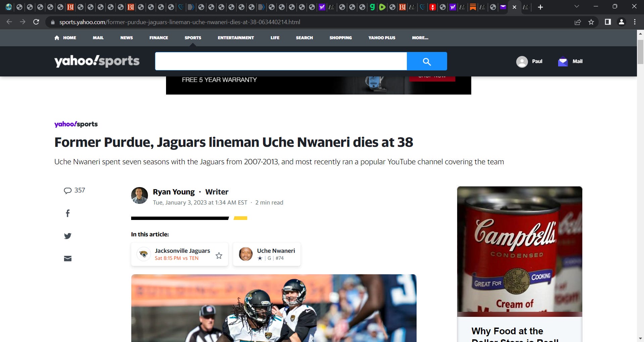This screenshot has width=644, height=342.
Task: Click the Jaguars game article photo
Action: point(274,308)
